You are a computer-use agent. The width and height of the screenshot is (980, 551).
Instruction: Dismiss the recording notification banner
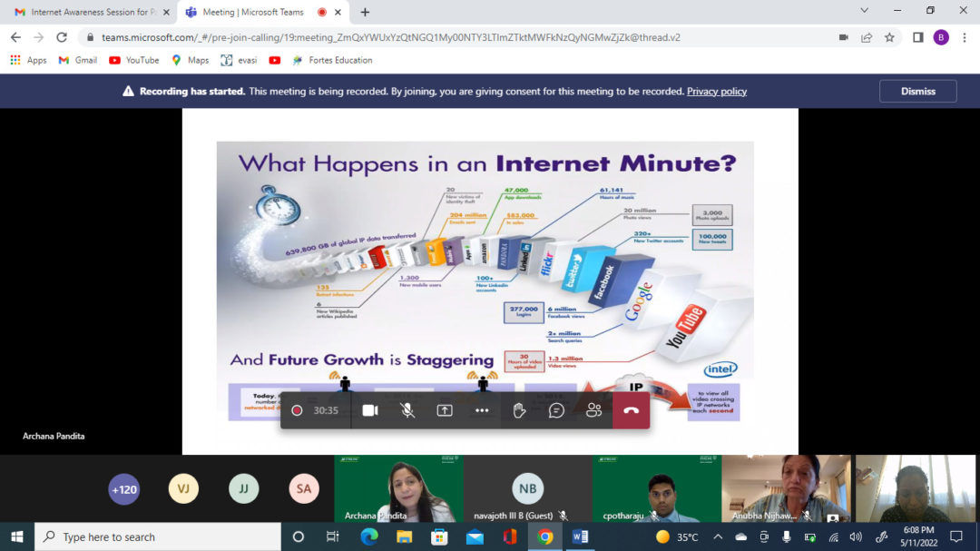coord(917,92)
